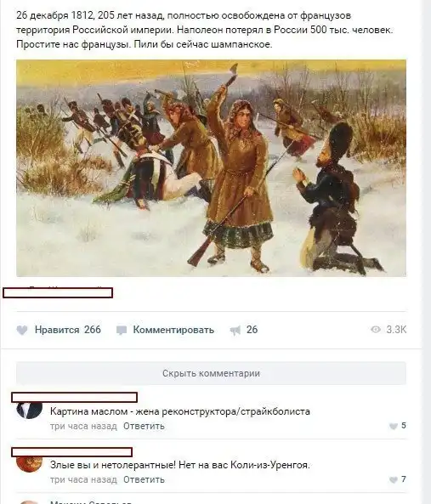Click the post text about 26 декабря 1812
This screenshot has width=431, height=504.
(204, 30)
